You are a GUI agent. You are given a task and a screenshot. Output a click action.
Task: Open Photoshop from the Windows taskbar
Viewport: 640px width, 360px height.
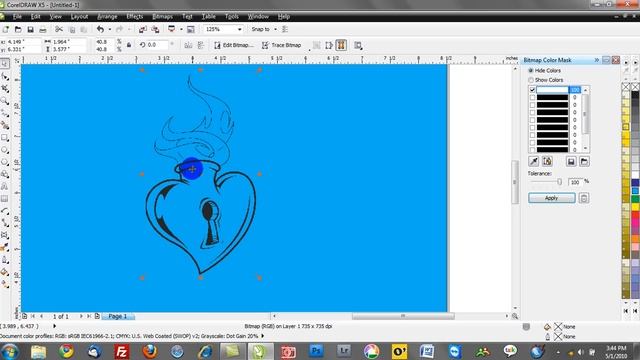(316, 351)
